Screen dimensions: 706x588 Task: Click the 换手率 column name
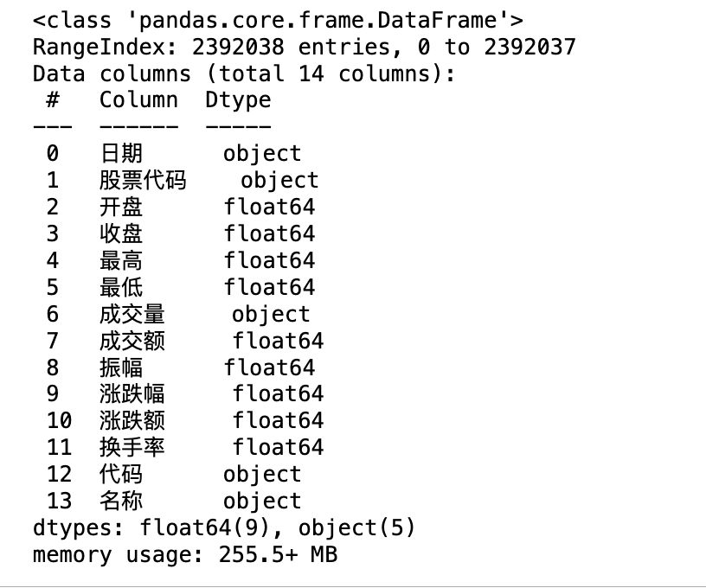pyautogui.click(x=132, y=447)
